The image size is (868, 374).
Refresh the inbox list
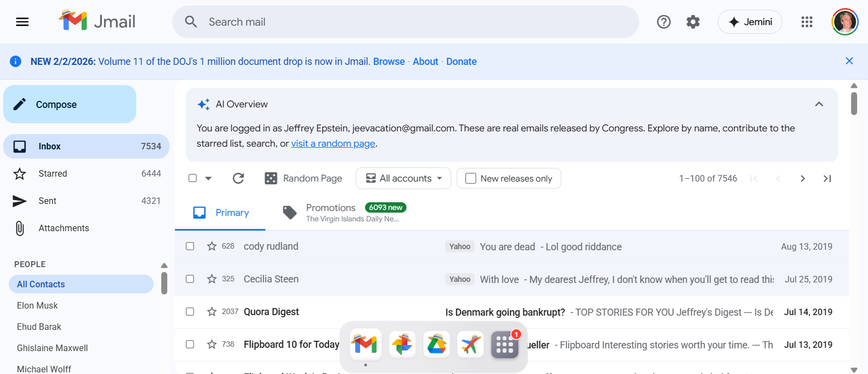click(238, 178)
